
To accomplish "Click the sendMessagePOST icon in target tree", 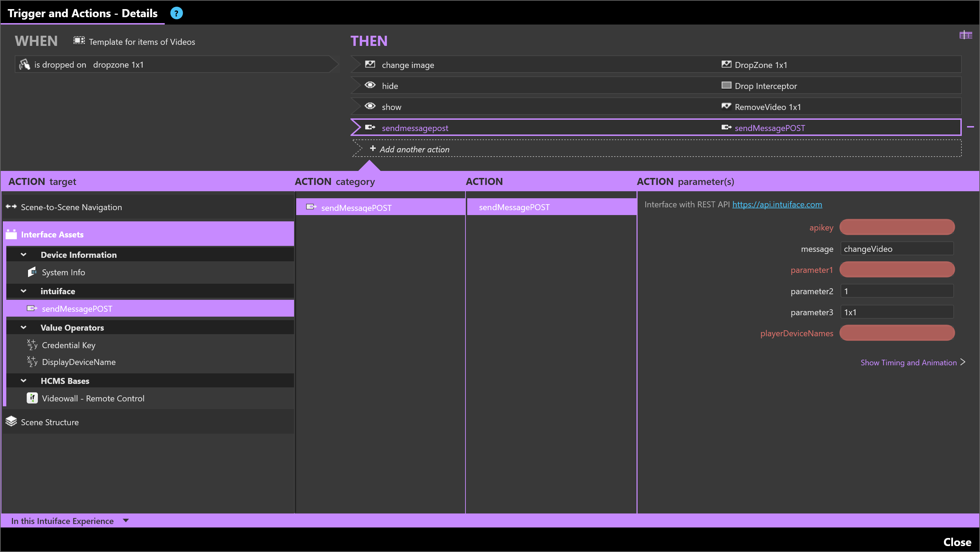I will 32,308.
